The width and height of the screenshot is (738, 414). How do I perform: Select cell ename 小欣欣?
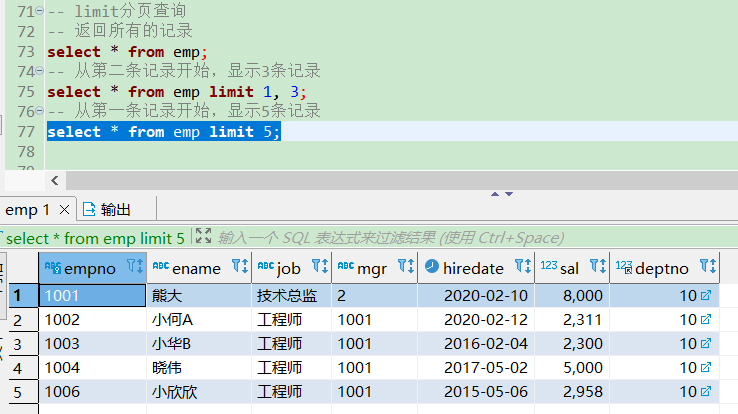(199, 392)
